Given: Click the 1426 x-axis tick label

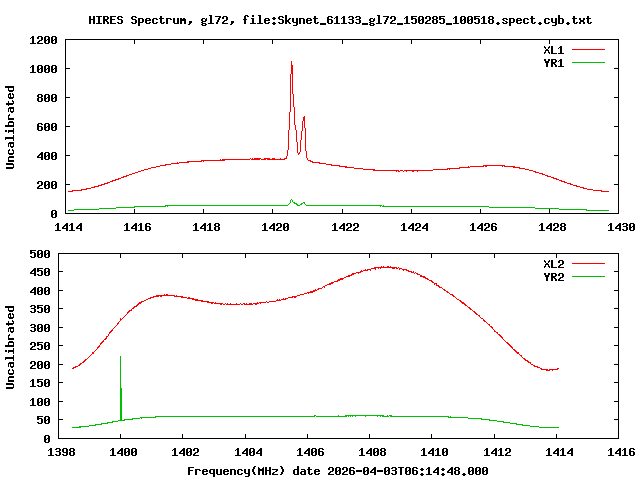Looking at the screenshot, I should tap(483, 227).
